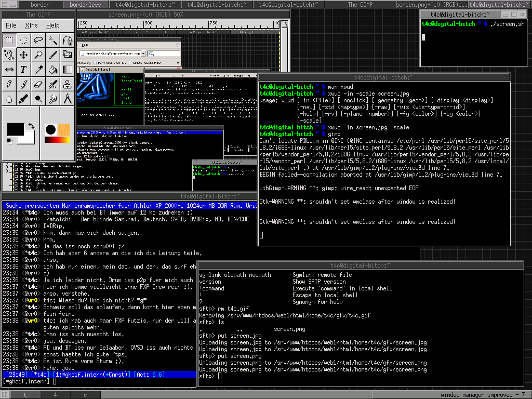The height and width of the screenshot is (399, 532).
Task: Click the white background color swatch
Action: pyautogui.click(x=28, y=138)
